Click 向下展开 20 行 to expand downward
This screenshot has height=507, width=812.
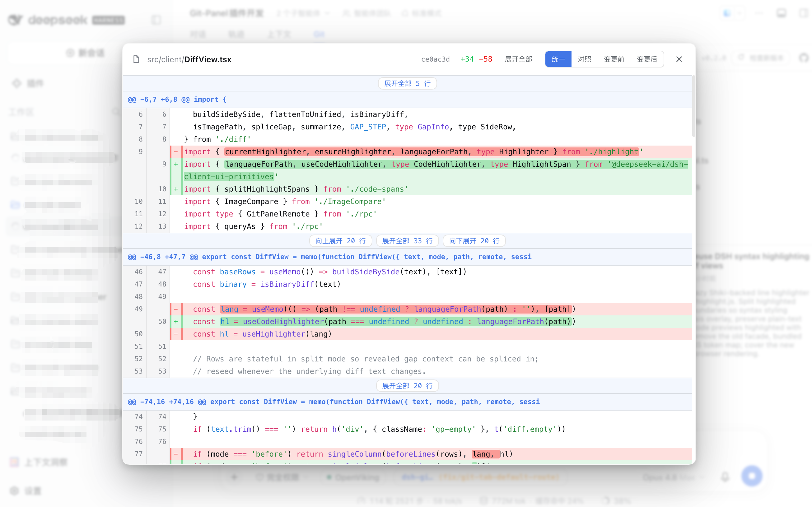[x=474, y=241]
